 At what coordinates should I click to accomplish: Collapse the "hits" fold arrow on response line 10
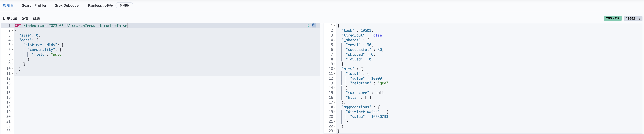335,69
